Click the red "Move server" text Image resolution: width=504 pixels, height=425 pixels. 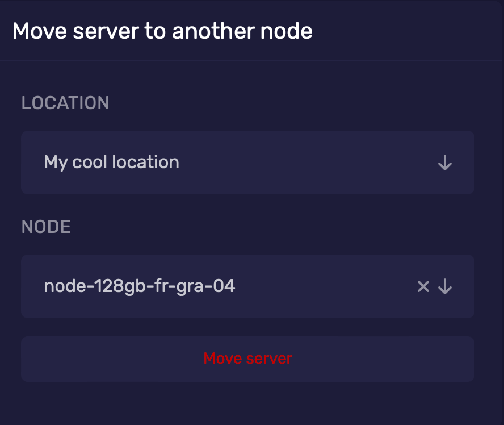click(x=247, y=359)
